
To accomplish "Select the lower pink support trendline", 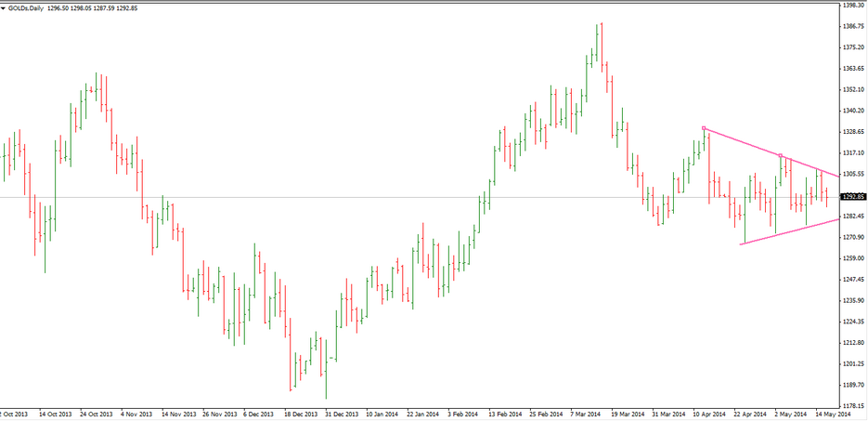I will click(x=789, y=231).
